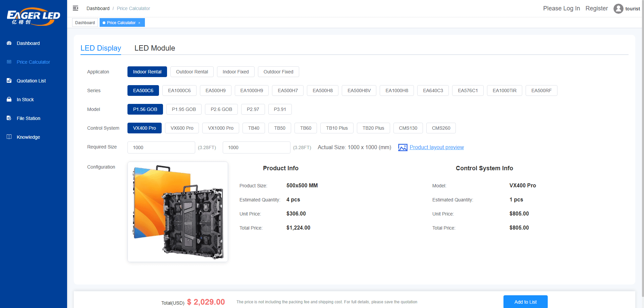Screen dimensions: 644x308
Task: Click the In Stock lock icon
Action: 9,100
